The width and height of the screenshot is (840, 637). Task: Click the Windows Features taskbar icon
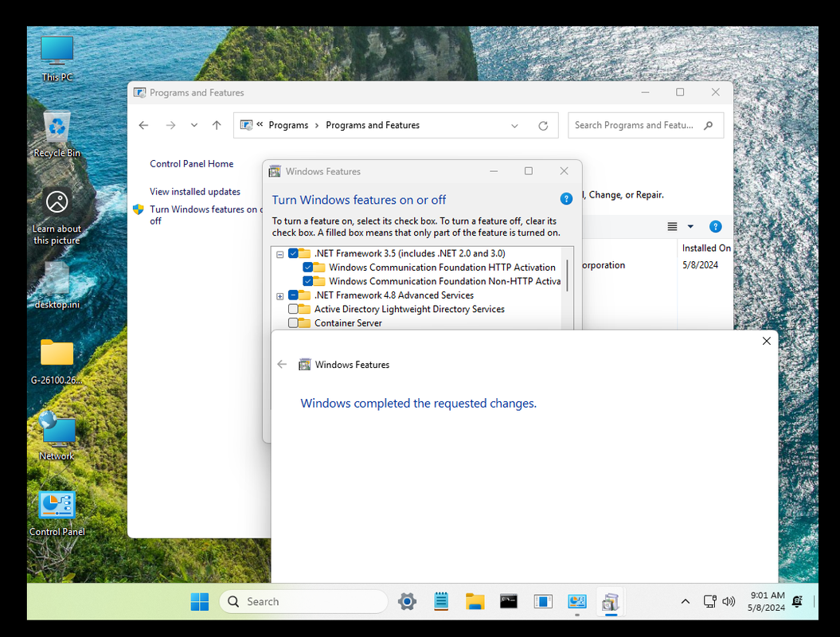click(611, 602)
